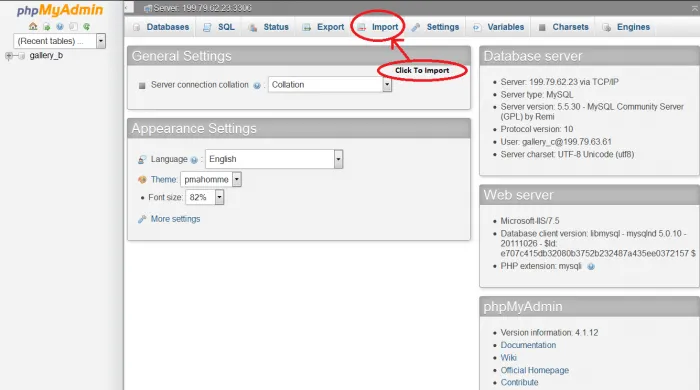Open the Import tab

[385, 27]
